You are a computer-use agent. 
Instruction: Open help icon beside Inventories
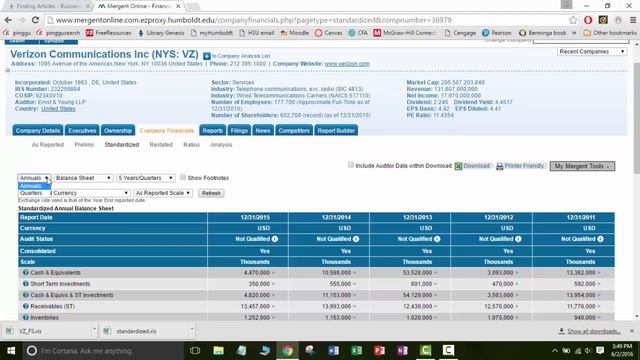coord(25,317)
